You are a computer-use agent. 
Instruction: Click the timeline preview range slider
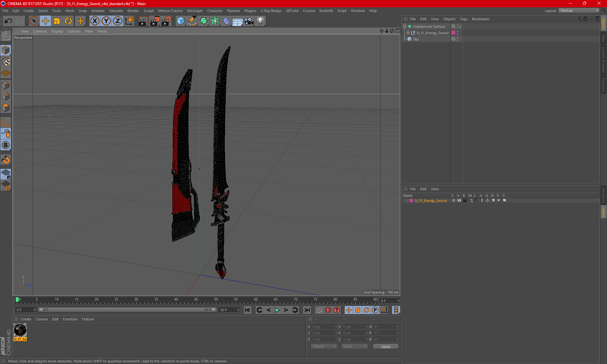coord(127,310)
